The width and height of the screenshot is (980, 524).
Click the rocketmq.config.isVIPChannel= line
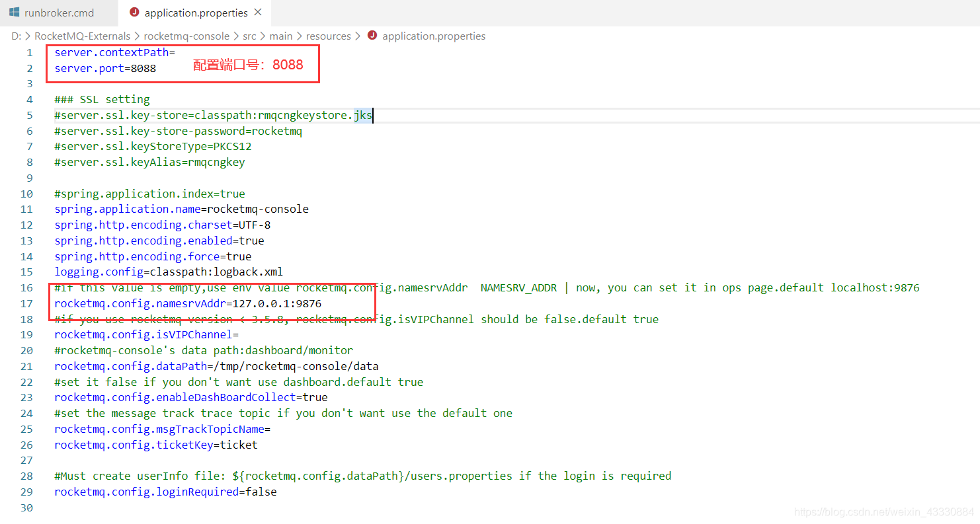coord(146,334)
